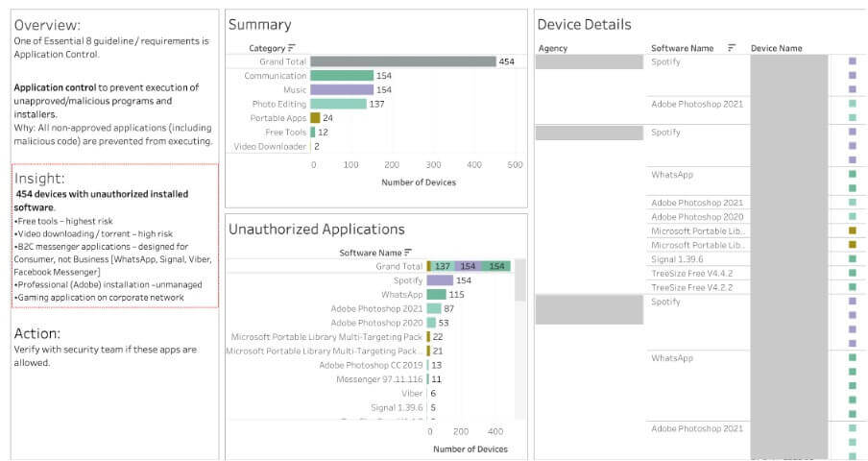Image resolution: width=868 pixels, height=461 pixels.
Task: Click Signal 1.39.6 label in Unauthorized Applications list
Action: [x=397, y=407]
